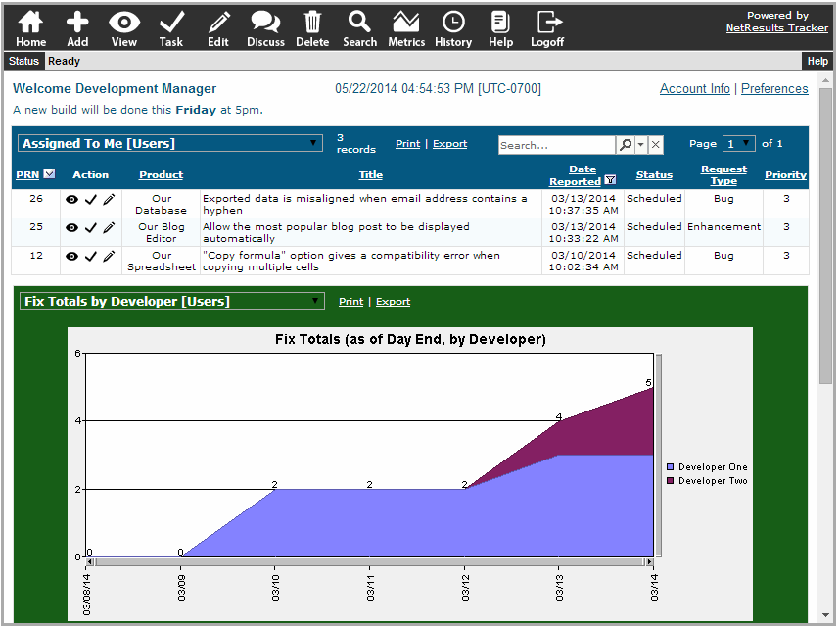This screenshot has width=840, height=629.
Task: Click the page vertical scrollbar thumb
Action: pos(825,235)
